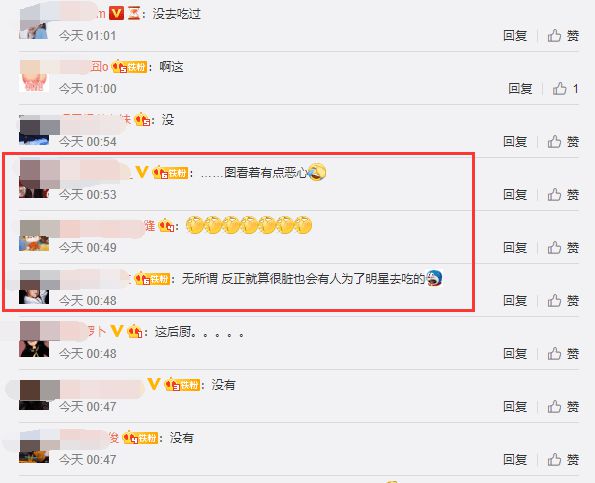Open avatar of the "这后厨" commenter
This screenshot has width=595, height=483.
(x=34, y=339)
